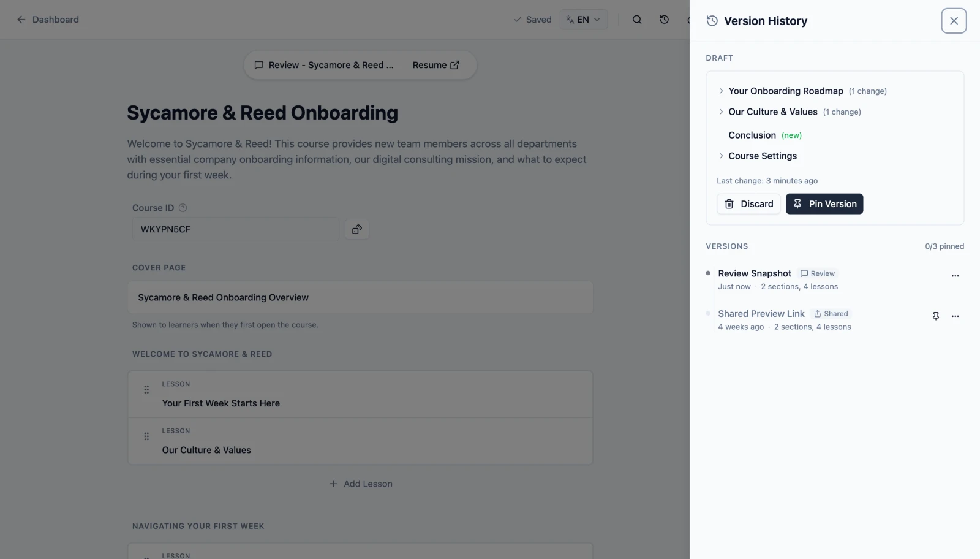Select the Conclusion new draft item
The image size is (980, 559).
point(765,135)
